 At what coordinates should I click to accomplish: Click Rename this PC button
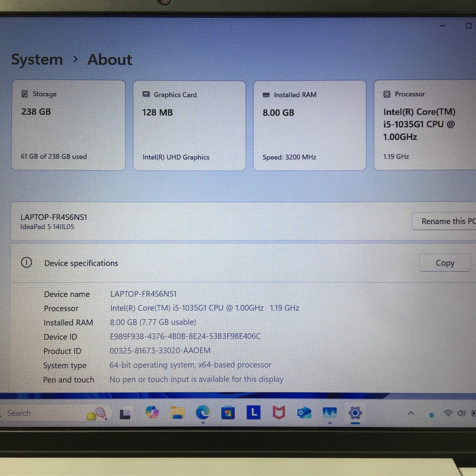(444, 221)
